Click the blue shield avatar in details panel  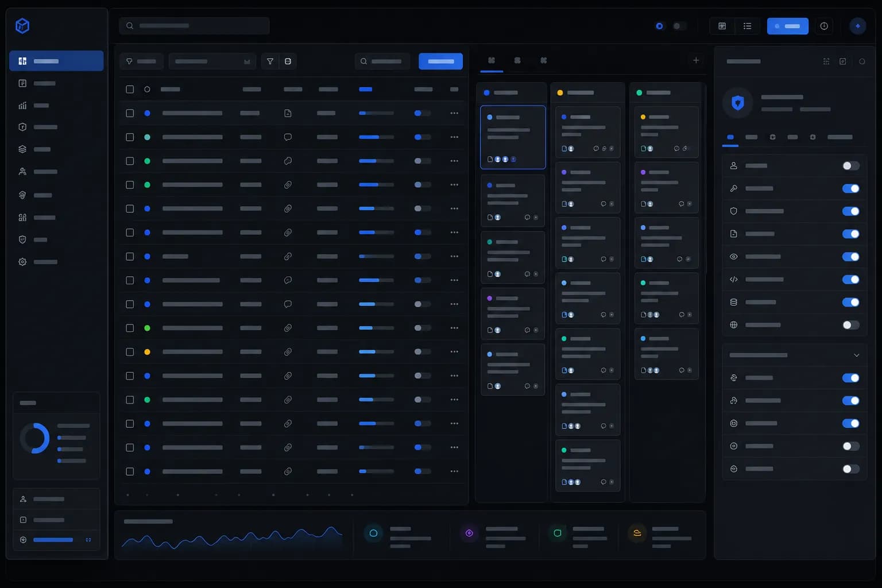point(738,103)
